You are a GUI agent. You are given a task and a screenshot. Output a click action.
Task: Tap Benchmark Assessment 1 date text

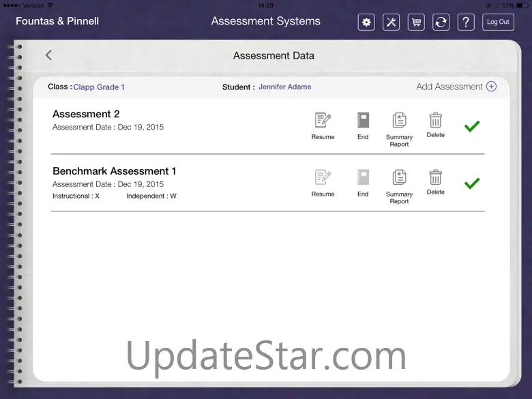[x=108, y=184]
